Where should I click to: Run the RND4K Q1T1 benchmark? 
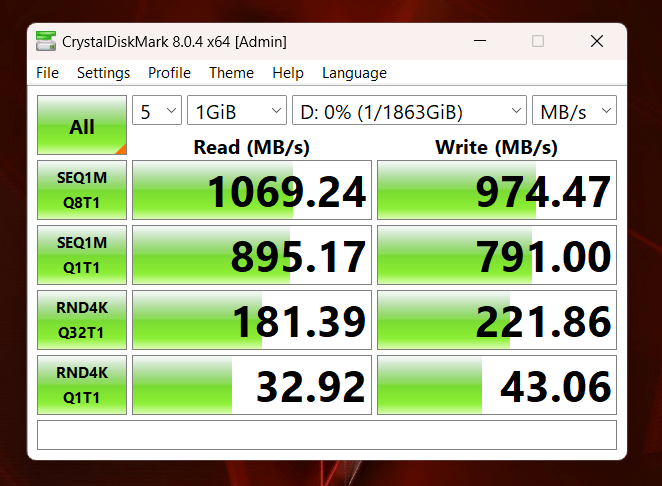click(82, 385)
